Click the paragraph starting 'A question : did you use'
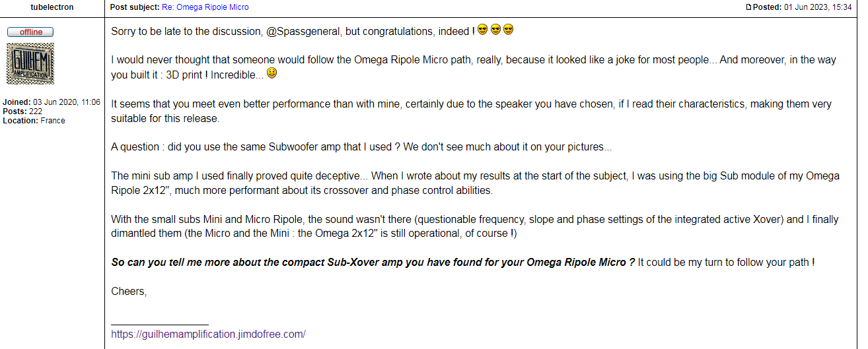This screenshot has width=868, height=349. tap(361, 146)
